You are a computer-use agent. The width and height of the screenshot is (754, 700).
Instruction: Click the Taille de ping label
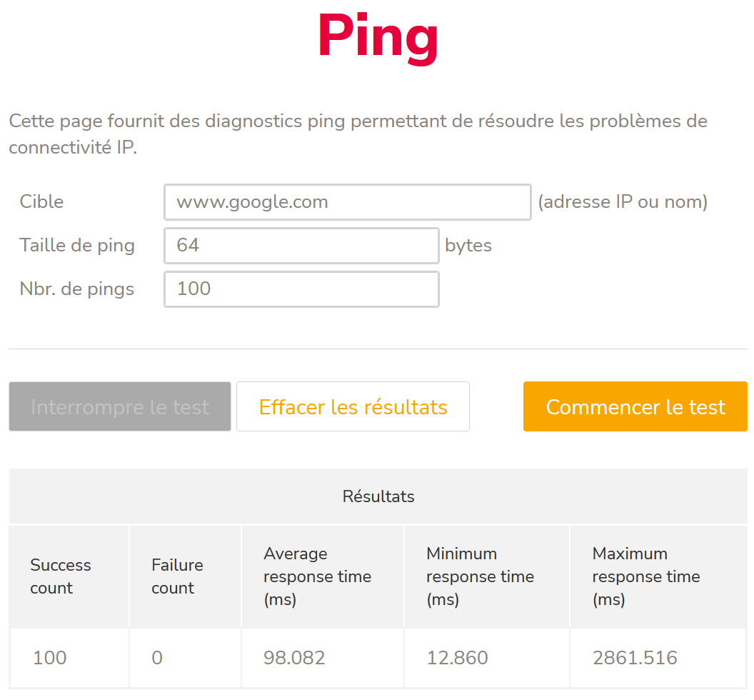(77, 246)
